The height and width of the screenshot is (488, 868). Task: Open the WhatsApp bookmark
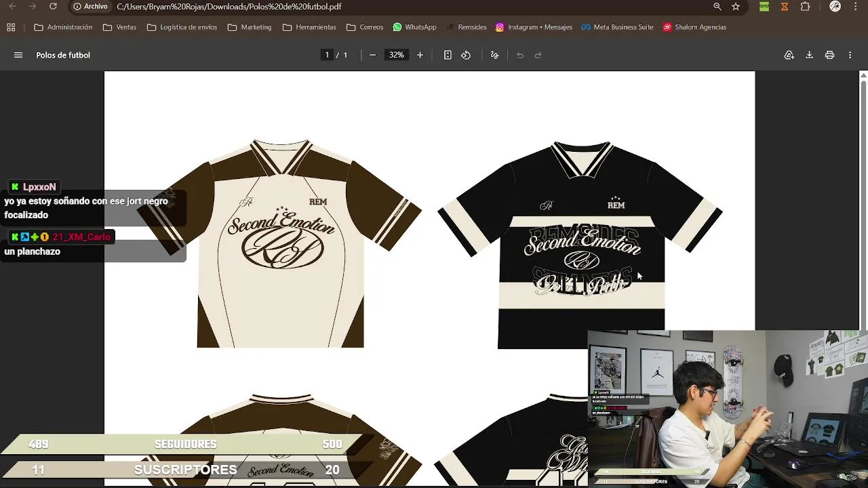point(414,27)
